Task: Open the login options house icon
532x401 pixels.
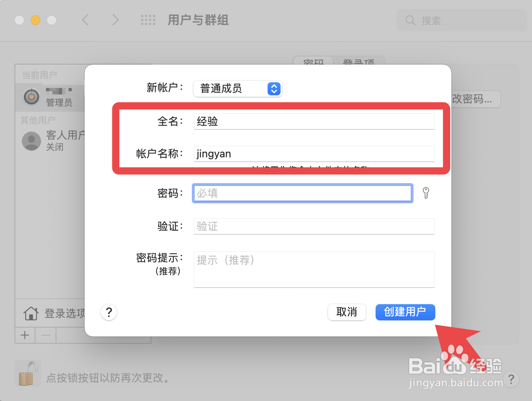Action: (31, 313)
